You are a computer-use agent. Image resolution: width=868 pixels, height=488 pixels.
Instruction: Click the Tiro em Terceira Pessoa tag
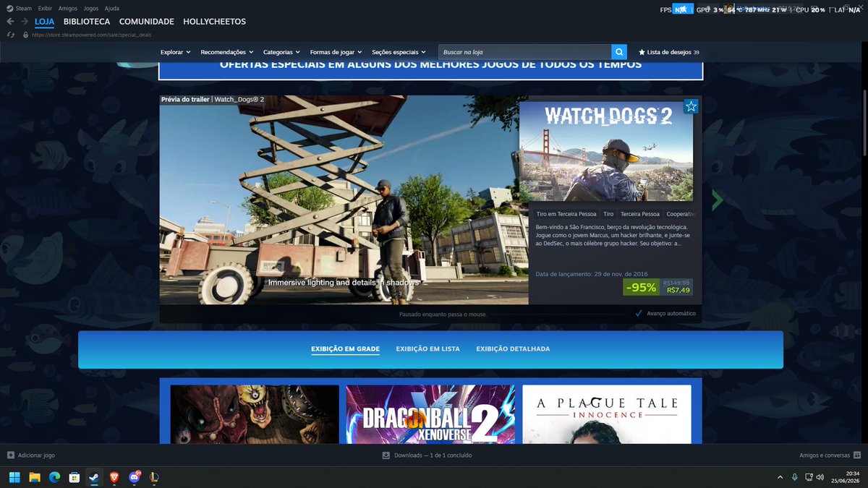point(566,214)
